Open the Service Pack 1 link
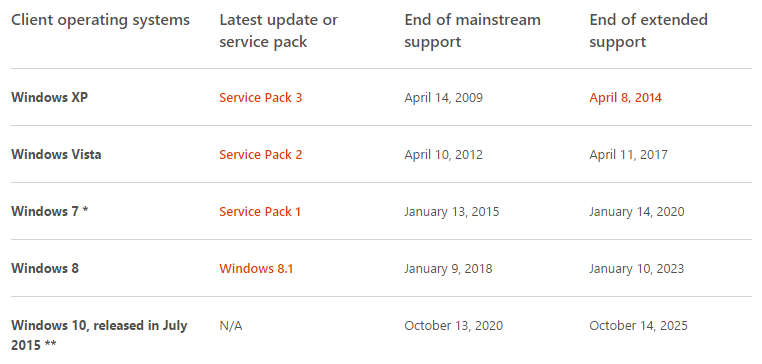The image size is (762, 364). pos(260,212)
